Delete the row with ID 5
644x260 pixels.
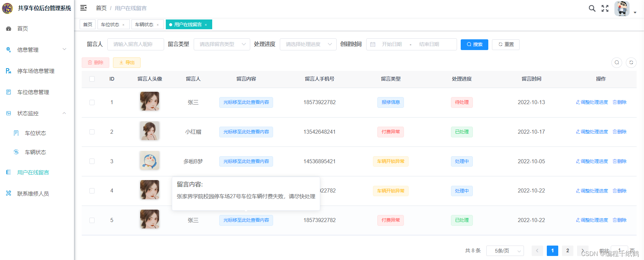click(x=619, y=220)
